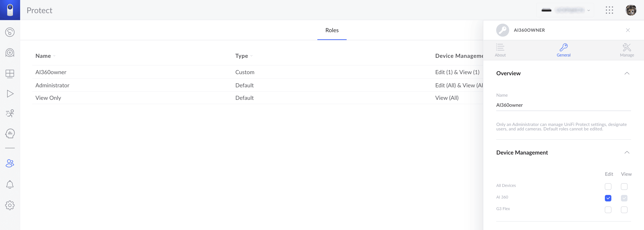Click the G3 Flex device label
Viewport: 644px width, 230px height.
click(503, 209)
